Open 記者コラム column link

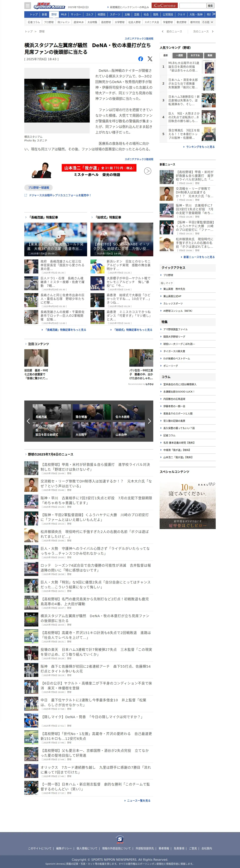click(x=169, y=436)
